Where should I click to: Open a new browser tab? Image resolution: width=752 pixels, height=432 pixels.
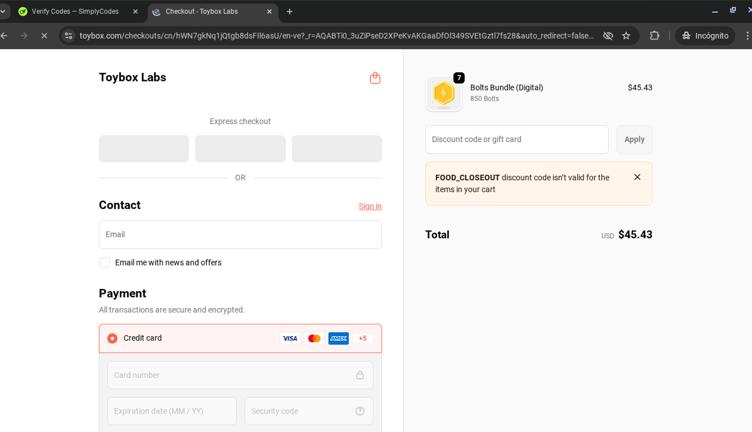pos(289,12)
